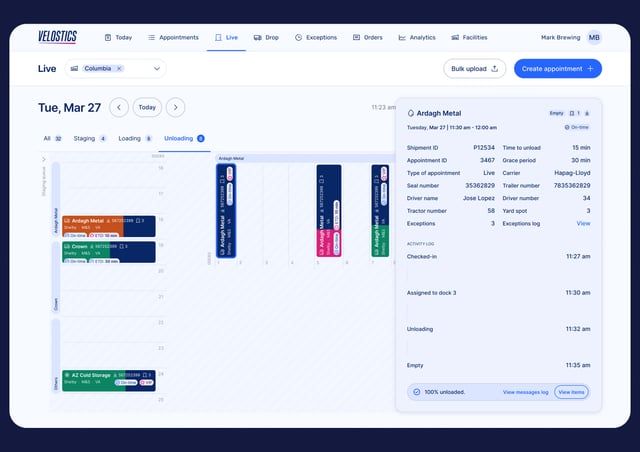Collapse the Staging queue chevron

(x=44, y=158)
